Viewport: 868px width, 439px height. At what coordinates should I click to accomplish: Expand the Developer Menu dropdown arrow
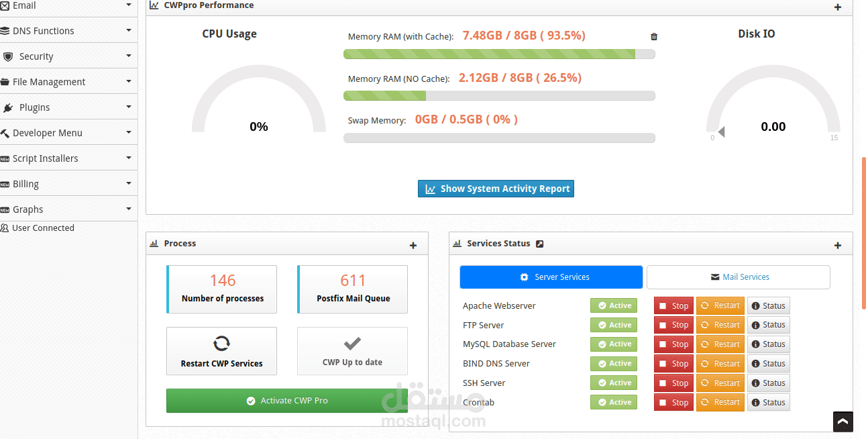coord(129,132)
